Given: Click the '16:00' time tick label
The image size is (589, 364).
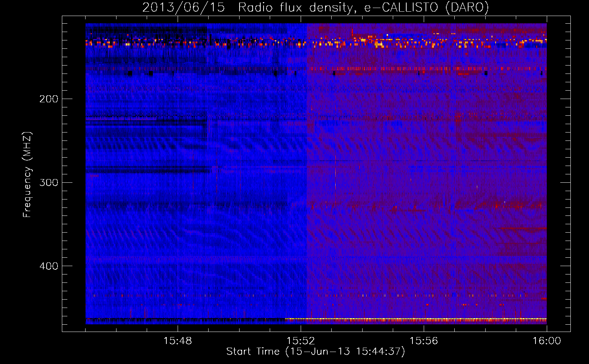Looking at the screenshot, I should pos(547,341).
